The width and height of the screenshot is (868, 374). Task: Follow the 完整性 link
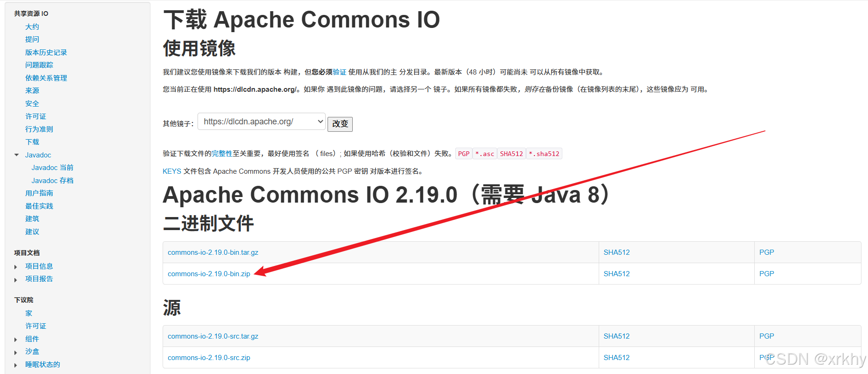(x=222, y=154)
